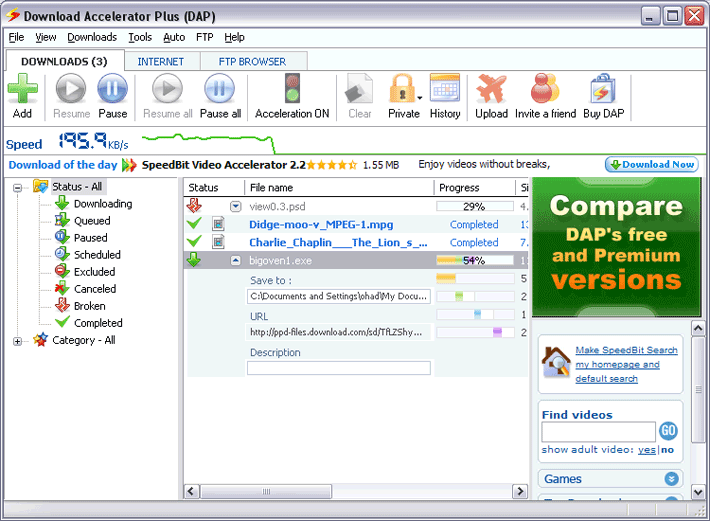
Task: Select the view0.3.psd download
Action: coord(277,206)
